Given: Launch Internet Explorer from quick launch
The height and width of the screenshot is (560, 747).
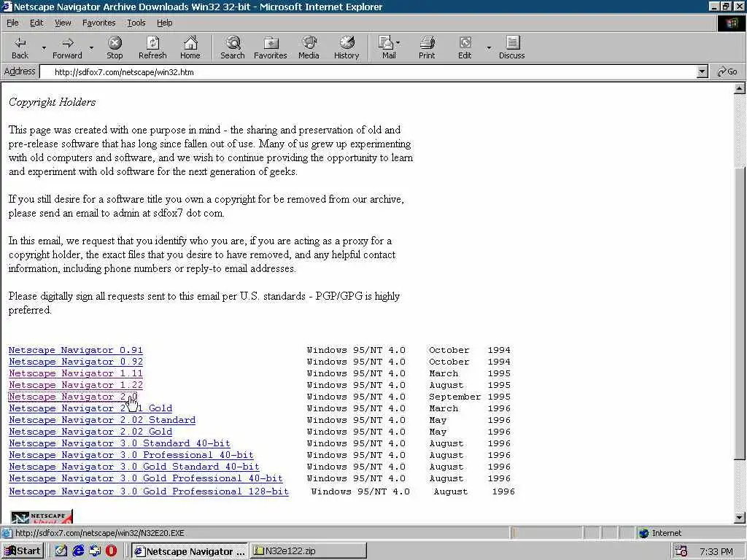Looking at the screenshot, I should point(78,551).
